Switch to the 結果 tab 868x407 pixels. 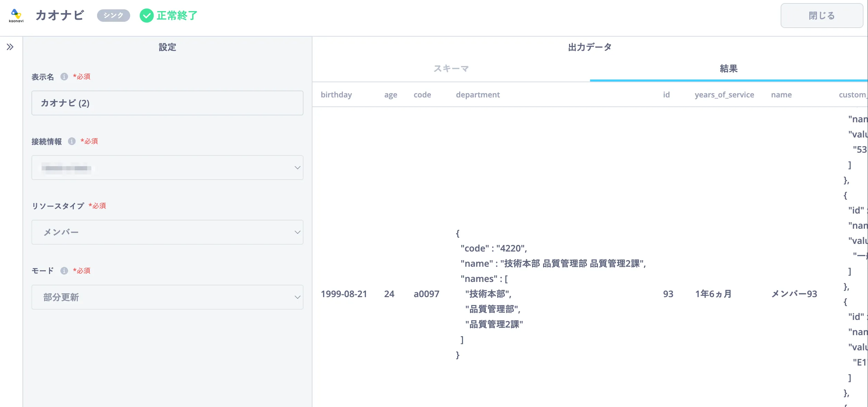[729, 69]
